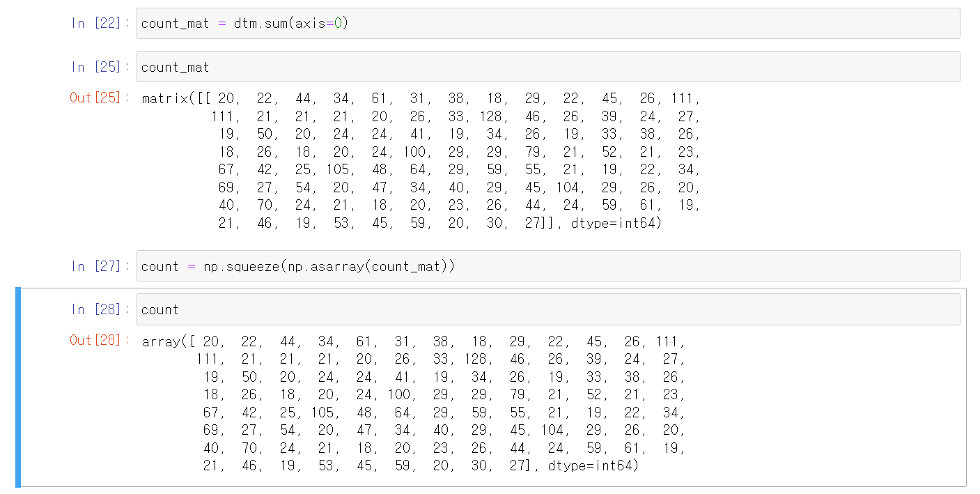980x494 pixels.
Task: Click inside the In [27] np.squeeze cell
Action: click(547, 266)
